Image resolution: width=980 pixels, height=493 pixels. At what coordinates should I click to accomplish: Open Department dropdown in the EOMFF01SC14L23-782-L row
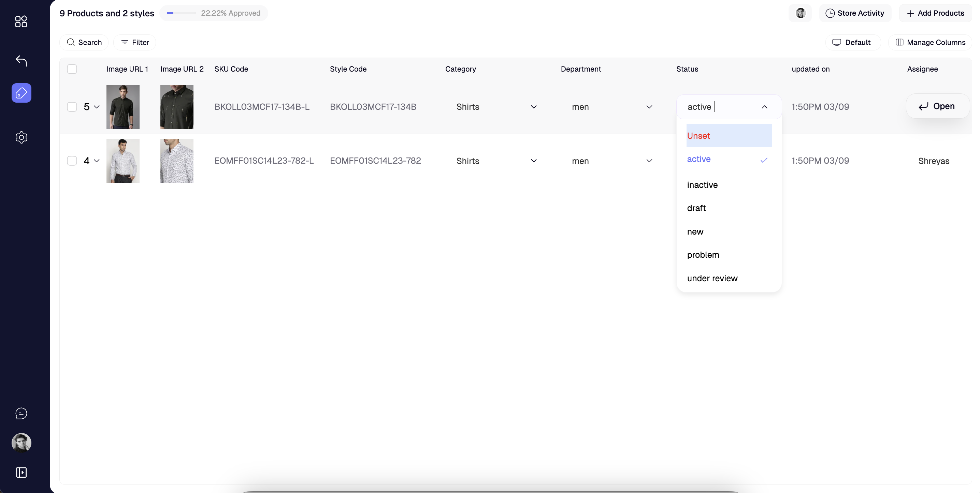[x=649, y=161]
